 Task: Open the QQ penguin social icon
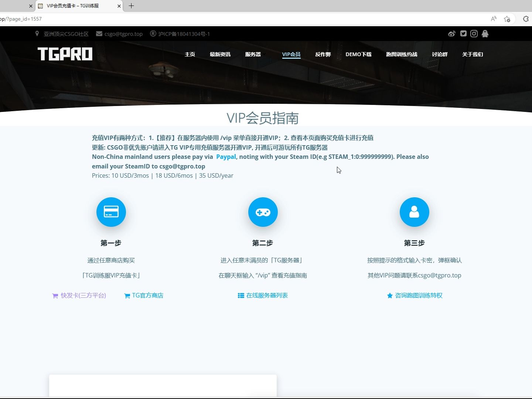coord(485,34)
